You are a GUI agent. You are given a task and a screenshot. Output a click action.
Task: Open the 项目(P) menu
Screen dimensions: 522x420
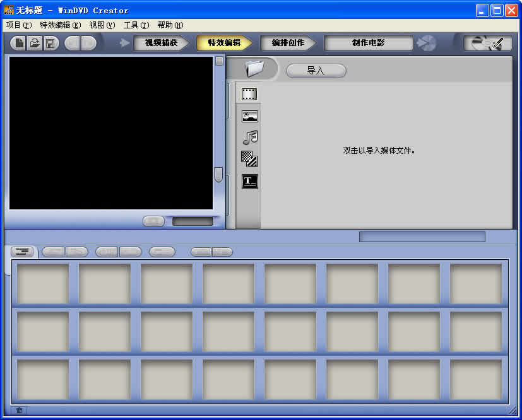(19, 25)
